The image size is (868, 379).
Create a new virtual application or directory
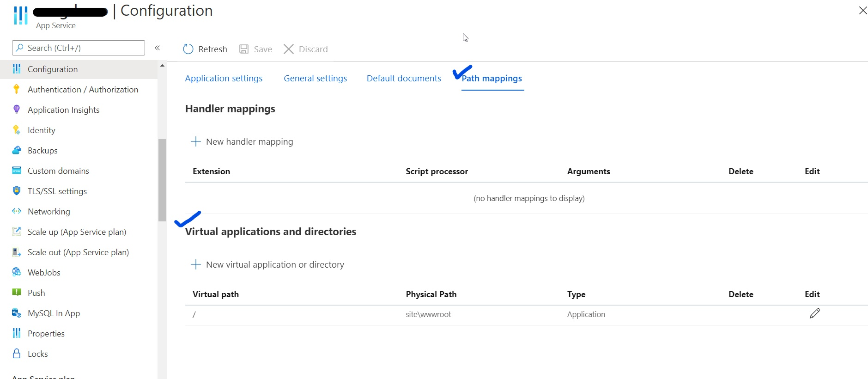tap(267, 264)
